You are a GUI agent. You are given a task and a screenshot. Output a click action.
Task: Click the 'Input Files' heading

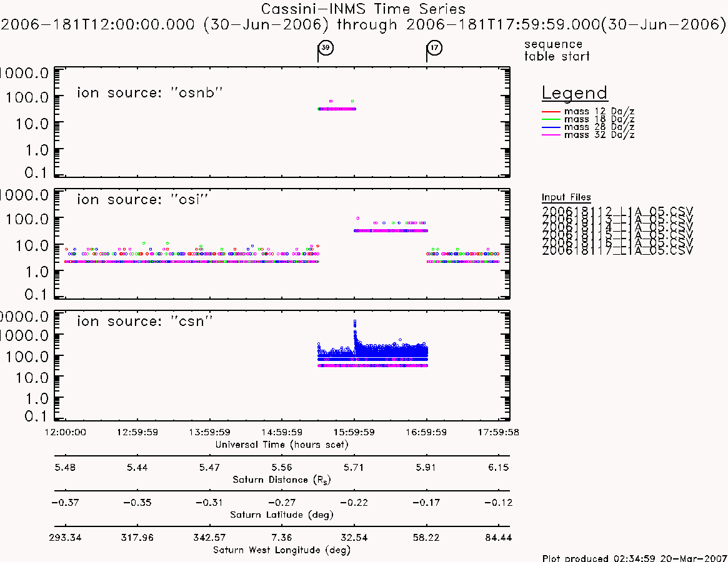tap(566, 197)
